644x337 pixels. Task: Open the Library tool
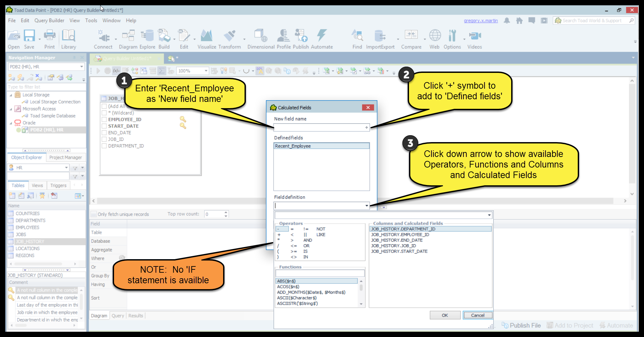(69, 39)
